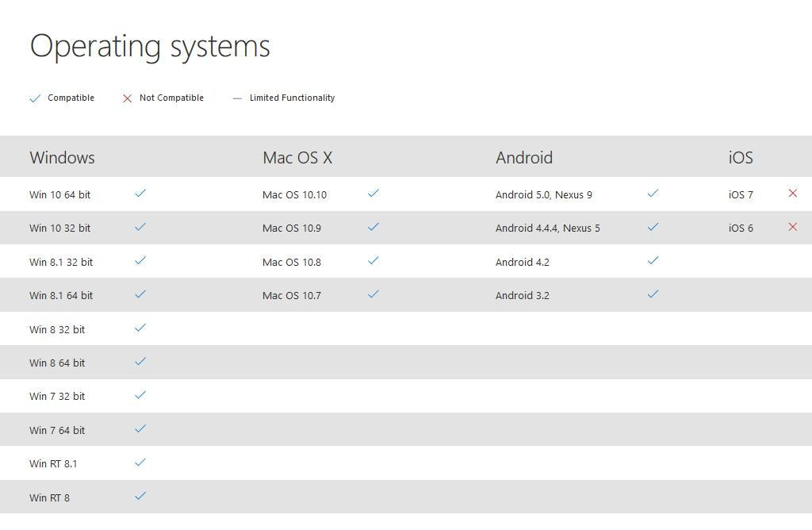Click the Win 7 64 bit label
812x530 pixels.
(x=57, y=430)
